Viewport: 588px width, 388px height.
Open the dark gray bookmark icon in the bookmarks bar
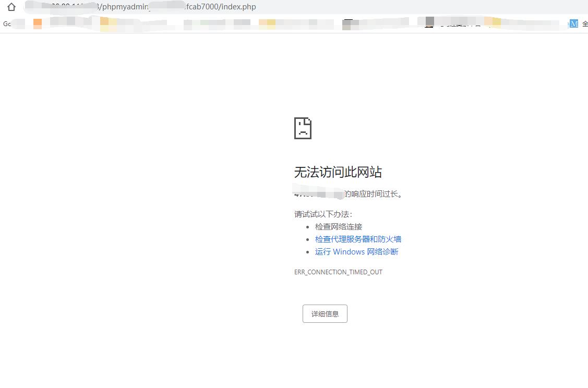pyautogui.click(x=429, y=22)
